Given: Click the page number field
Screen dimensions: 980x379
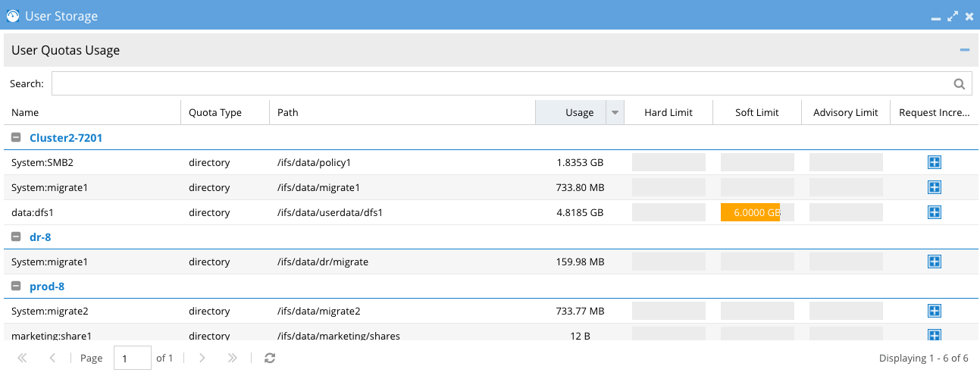Looking at the screenshot, I should tap(132, 358).
